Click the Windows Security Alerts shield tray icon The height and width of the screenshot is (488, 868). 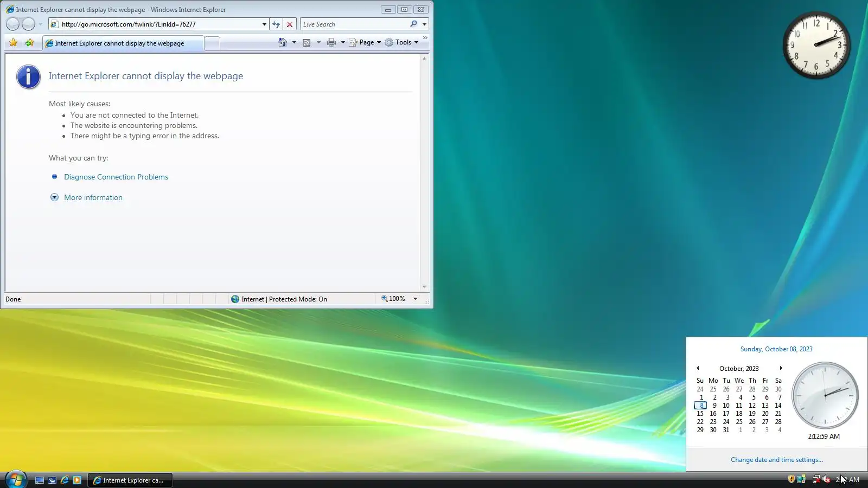(792, 479)
